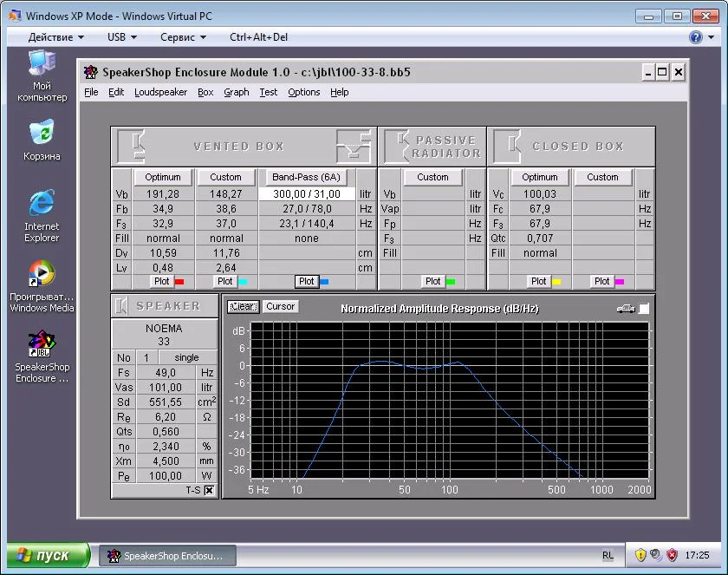Click the passive radiator enclosure icon
Screen dimensions: 728x575
click(x=397, y=146)
